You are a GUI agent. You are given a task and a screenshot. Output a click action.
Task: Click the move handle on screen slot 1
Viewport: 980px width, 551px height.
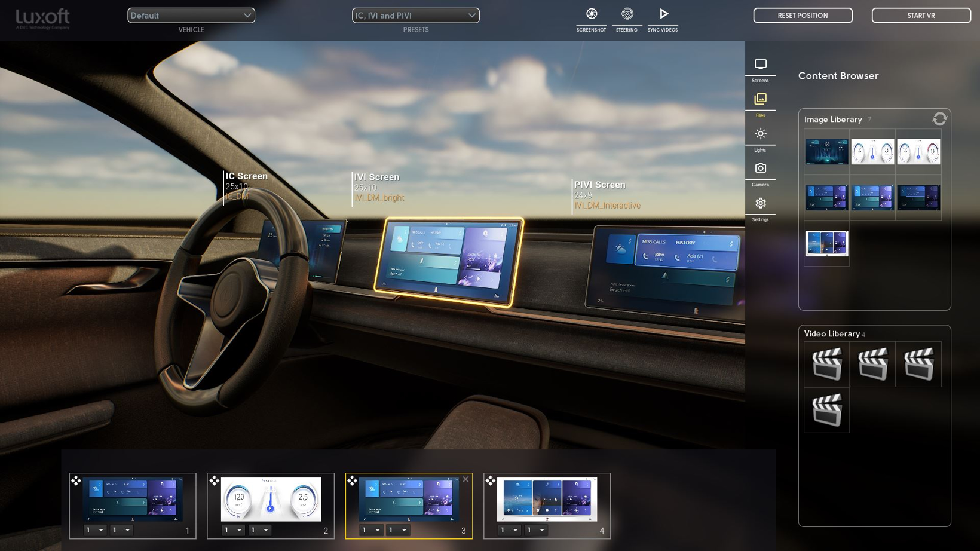[76, 480]
